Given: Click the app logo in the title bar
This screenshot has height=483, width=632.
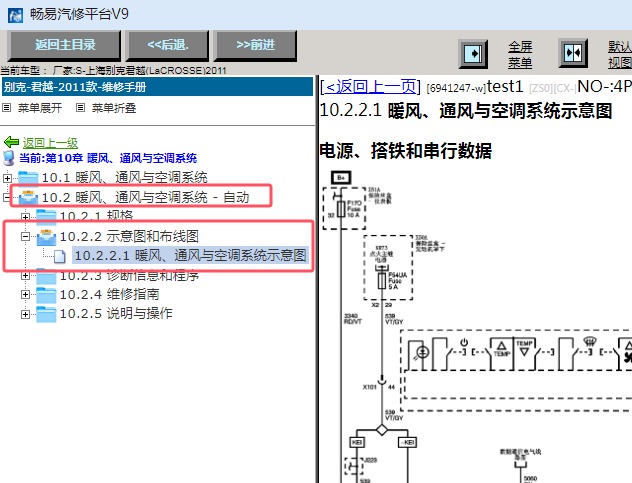Looking at the screenshot, I should point(15,15).
